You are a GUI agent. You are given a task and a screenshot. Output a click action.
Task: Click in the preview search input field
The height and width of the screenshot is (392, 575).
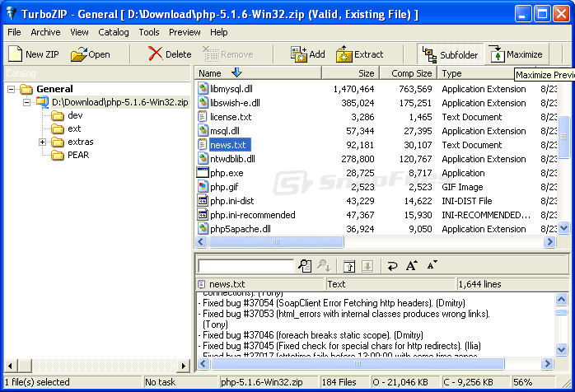[245, 266]
